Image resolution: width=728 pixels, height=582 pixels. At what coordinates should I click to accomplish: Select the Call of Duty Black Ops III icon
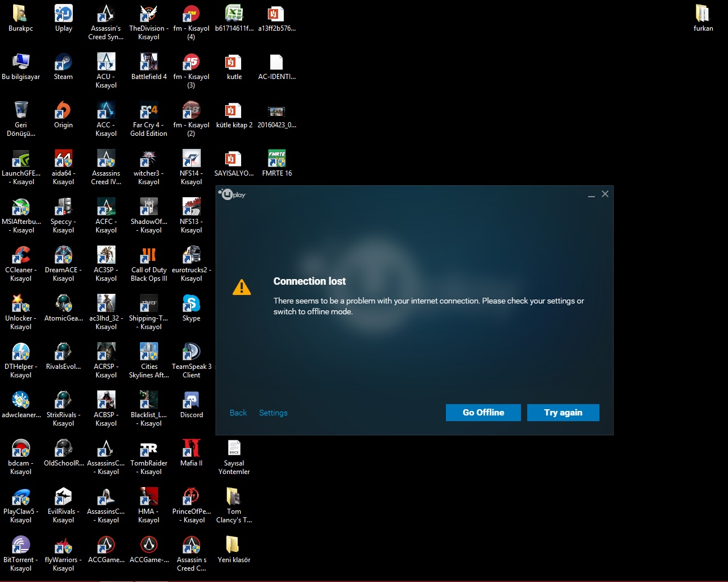pos(148,256)
